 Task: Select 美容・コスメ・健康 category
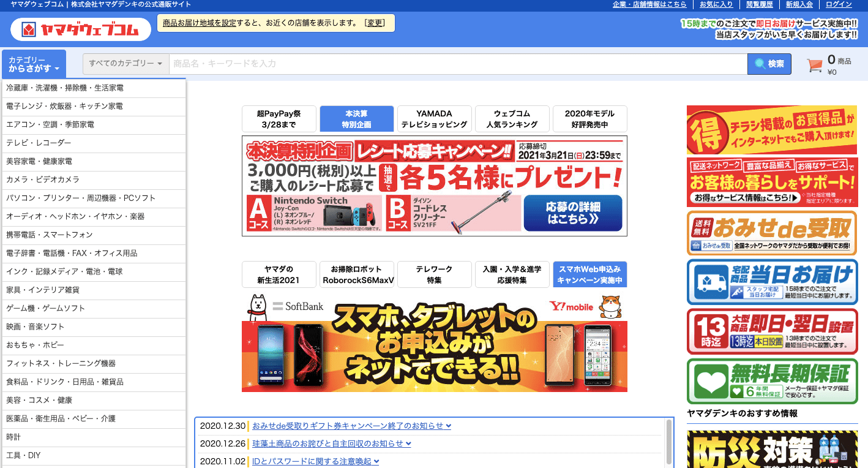94,401
